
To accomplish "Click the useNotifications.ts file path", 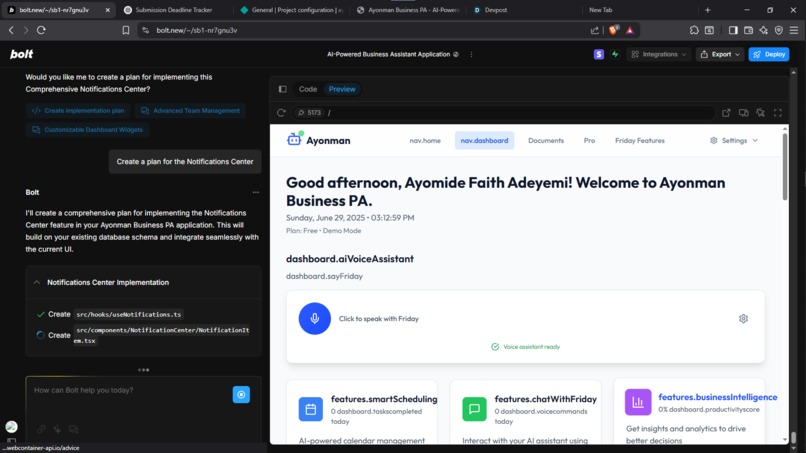I will (x=129, y=314).
